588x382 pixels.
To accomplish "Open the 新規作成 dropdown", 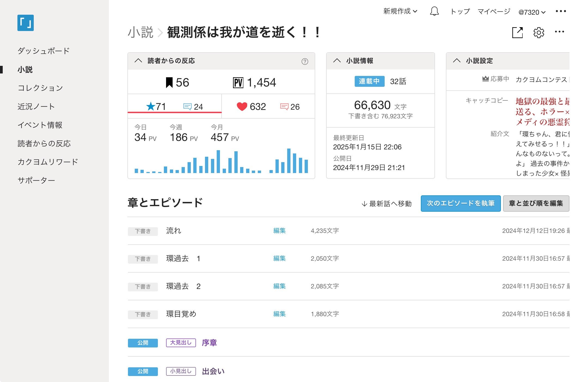I will point(400,11).
